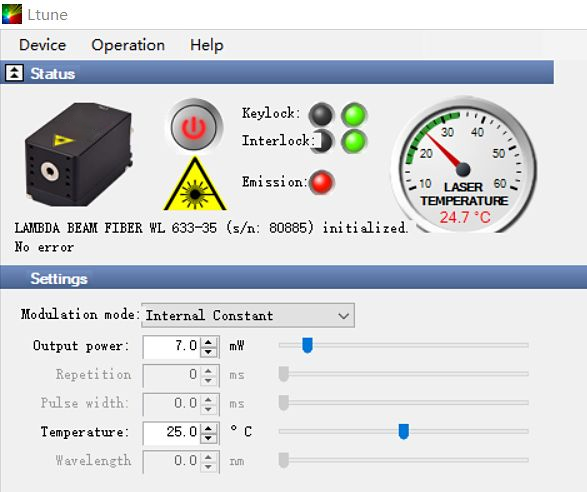Click the laser warning triangle icon
Screen dimensions: 587x492
(195, 184)
